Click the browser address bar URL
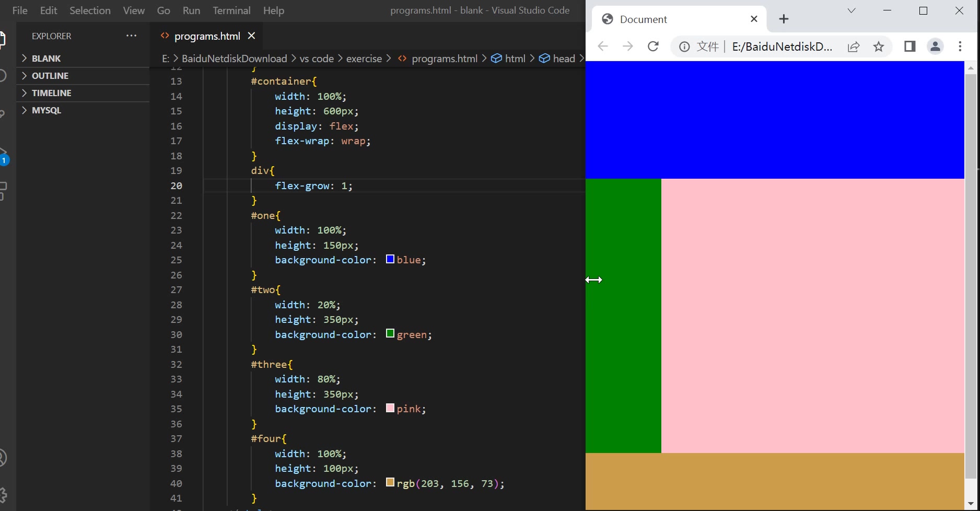This screenshot has height=511, width=980. [782, 47]
